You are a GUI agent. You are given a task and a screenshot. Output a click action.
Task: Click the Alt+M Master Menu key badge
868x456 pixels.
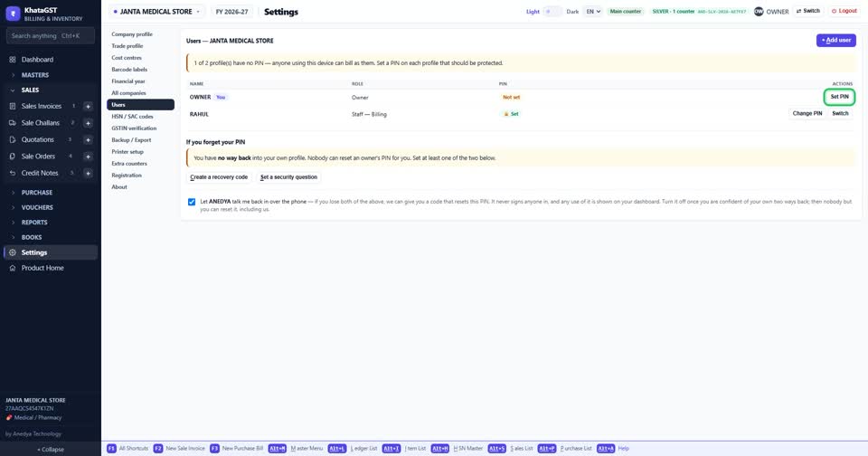278,448
